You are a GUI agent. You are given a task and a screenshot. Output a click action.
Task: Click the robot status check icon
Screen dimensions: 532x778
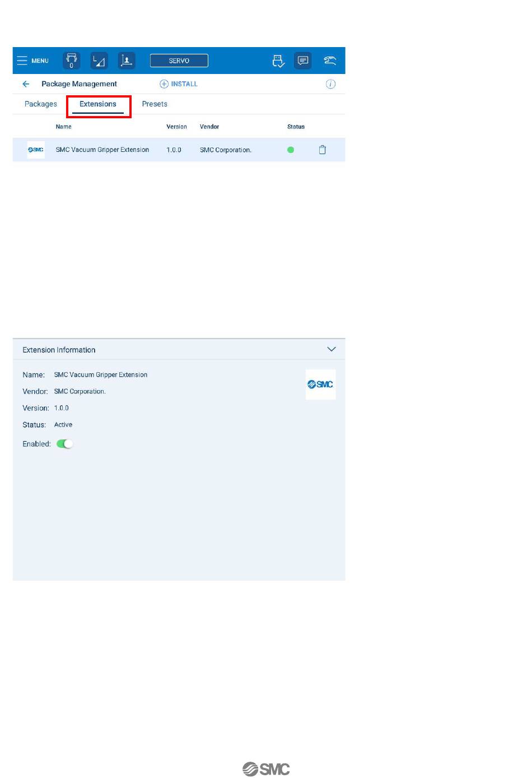[278, 61]
